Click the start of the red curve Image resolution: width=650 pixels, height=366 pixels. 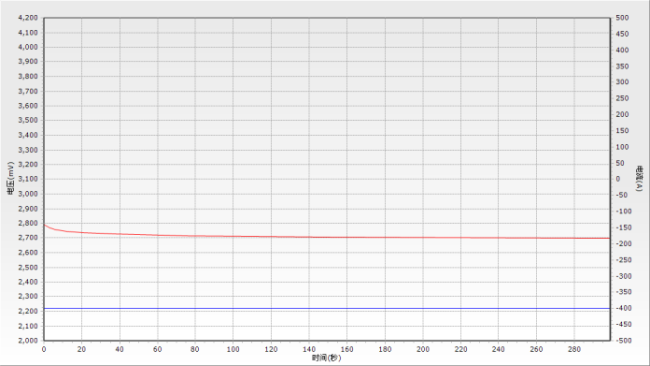point(44,225)
